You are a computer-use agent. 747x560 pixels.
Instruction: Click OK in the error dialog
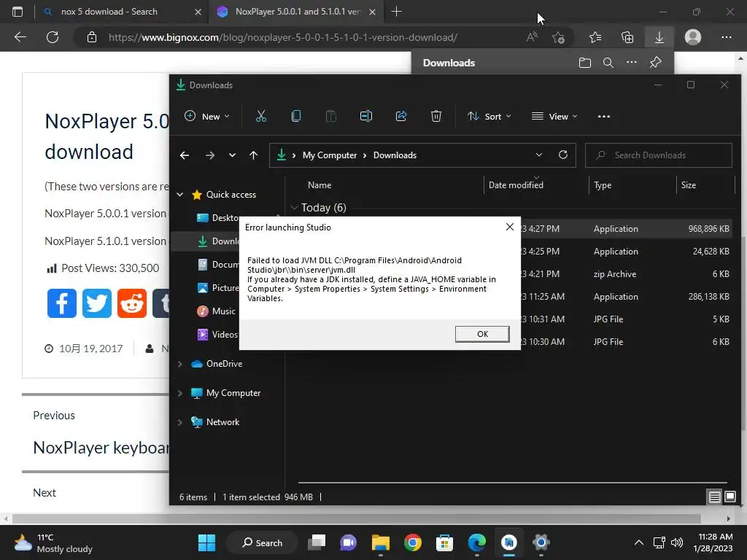[x=482, y=334]
